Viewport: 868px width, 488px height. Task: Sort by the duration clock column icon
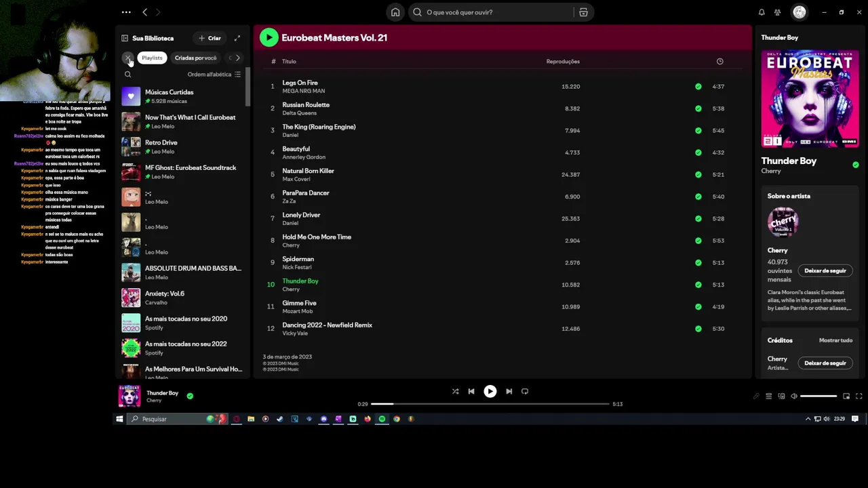719,62
